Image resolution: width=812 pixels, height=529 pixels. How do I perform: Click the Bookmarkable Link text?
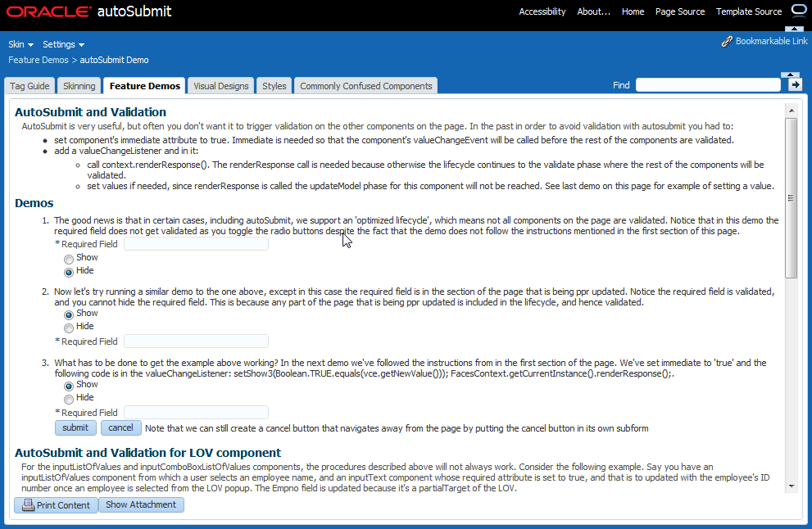point(771,41)
